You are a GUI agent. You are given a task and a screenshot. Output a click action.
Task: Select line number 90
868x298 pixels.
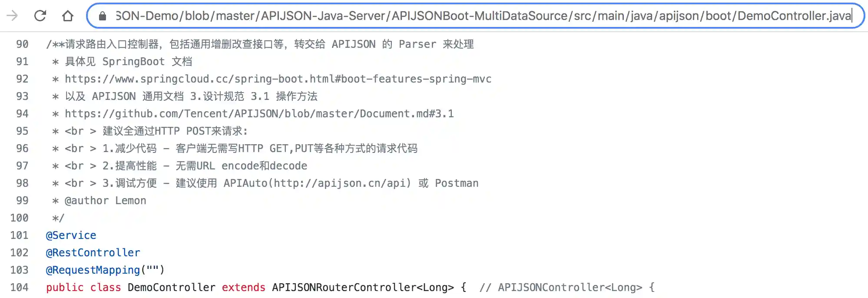coord(22,44)
